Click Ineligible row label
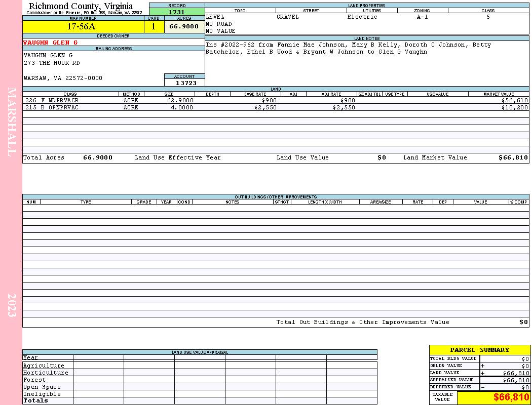The width and height of the screenshot is (532, 405). coord(42,394)
